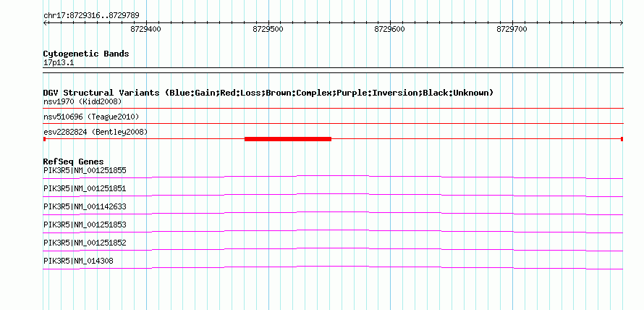Open variant nsv510696 (Teague2010)

click(x=91, y=117)
